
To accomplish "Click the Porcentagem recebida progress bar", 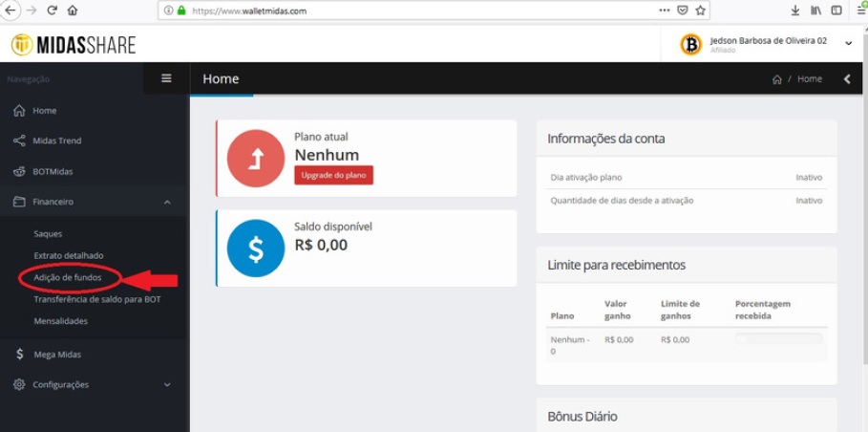I will click(778, 339).
